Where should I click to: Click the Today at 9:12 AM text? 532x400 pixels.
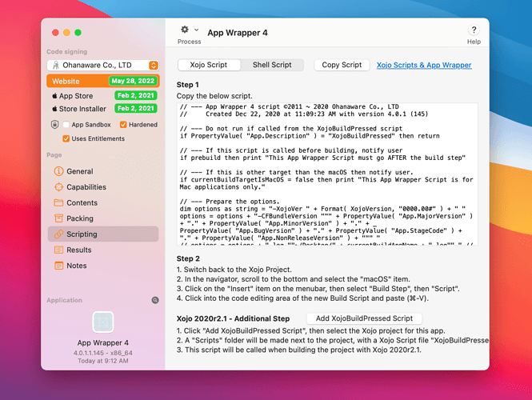[103, 361]
